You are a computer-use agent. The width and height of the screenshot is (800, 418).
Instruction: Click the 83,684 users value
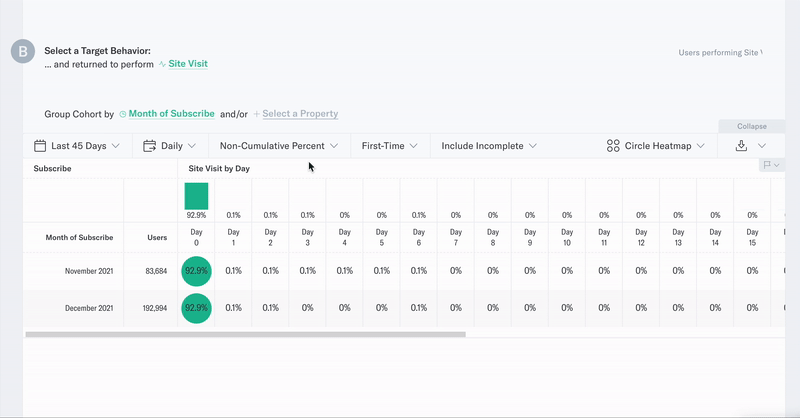point(156,271)
